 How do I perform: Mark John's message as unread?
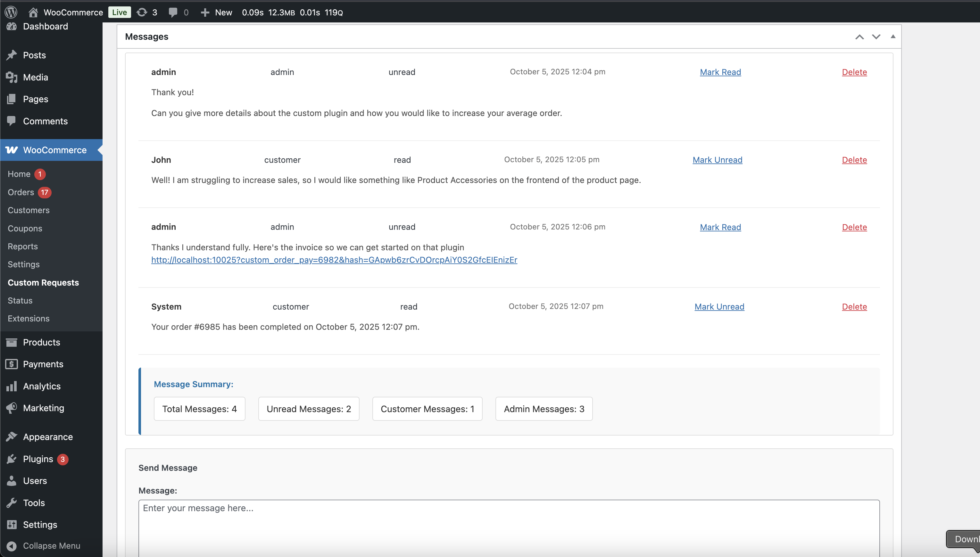717,160
